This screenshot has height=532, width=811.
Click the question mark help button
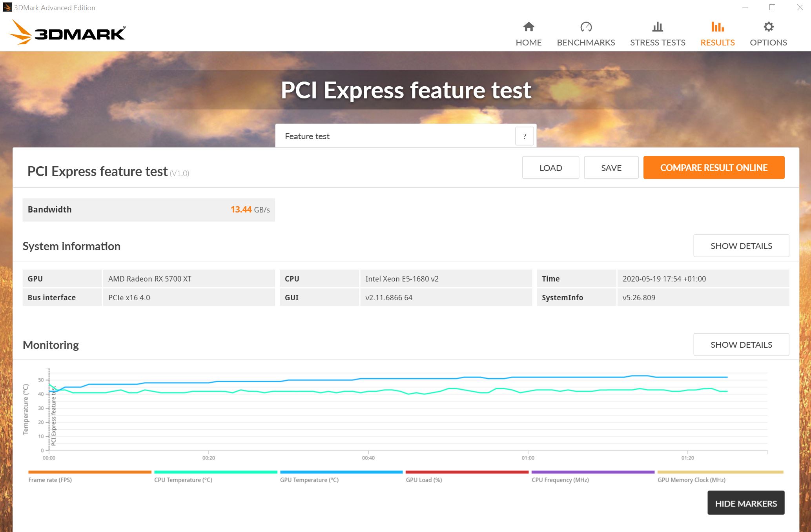point(524,136)
